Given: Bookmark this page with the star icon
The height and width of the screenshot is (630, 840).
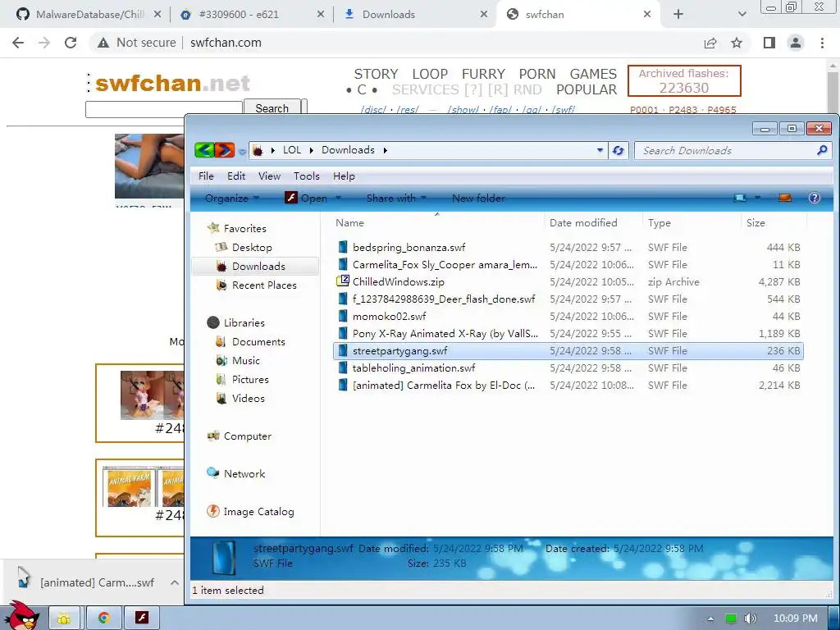Looking at the screenshot, I should 737,43.
